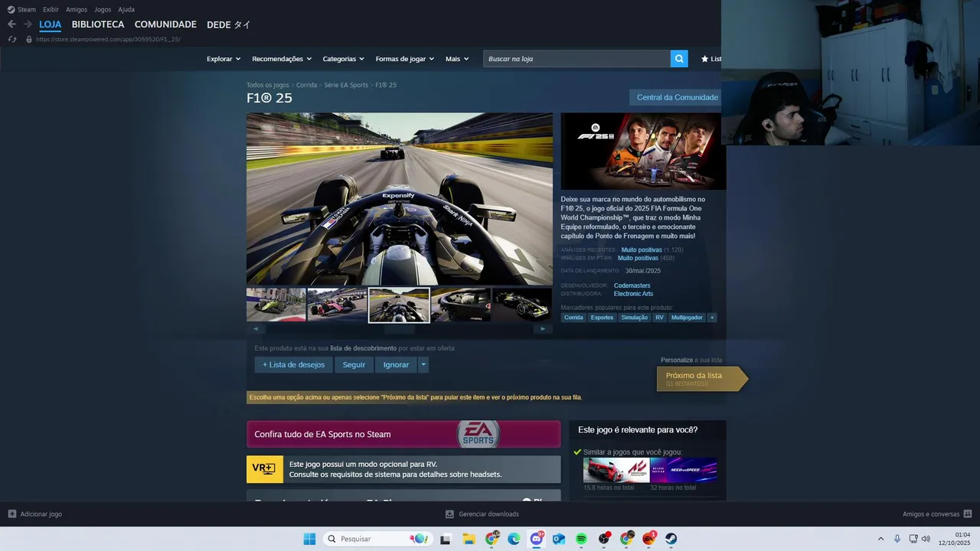Click the volume speaker tray icon
Image resolution: width=980 pixels, height=551 pixels.
[926, 539]
